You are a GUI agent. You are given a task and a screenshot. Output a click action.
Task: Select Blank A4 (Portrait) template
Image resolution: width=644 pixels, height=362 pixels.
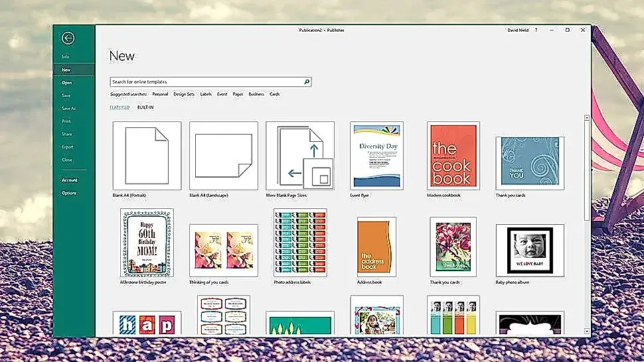(x=147, y=156)
